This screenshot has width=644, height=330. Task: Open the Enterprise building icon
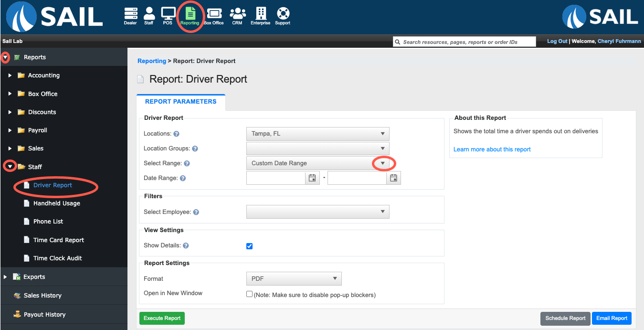point(261,16)
